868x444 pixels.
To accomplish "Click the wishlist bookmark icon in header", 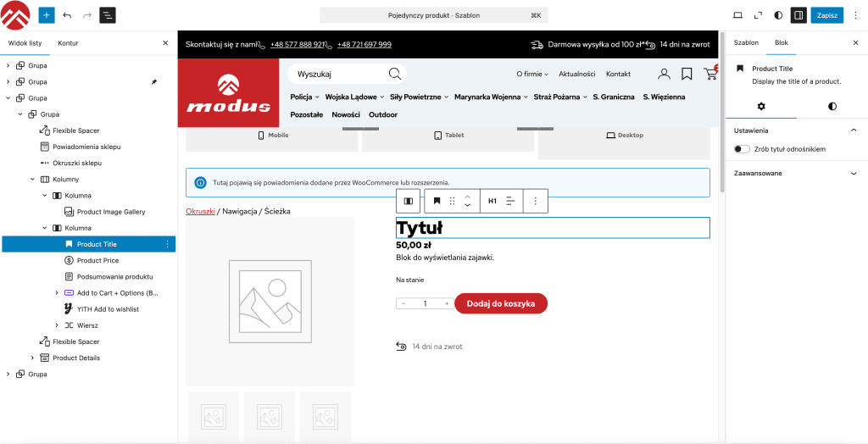I will click(687, 74).
